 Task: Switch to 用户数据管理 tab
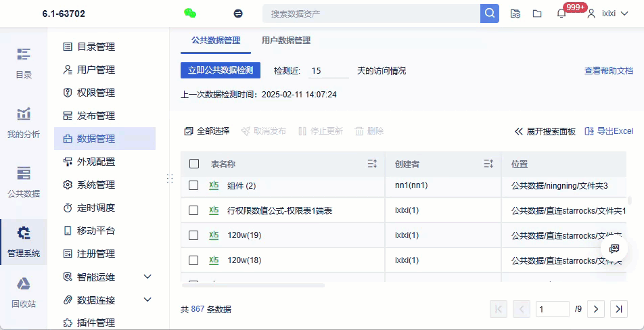pyautogui.click(x=286, y=41)
